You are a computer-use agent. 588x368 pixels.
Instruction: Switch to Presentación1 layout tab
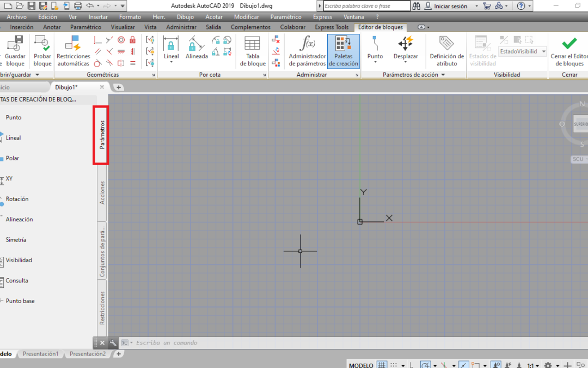coord(40,354)
